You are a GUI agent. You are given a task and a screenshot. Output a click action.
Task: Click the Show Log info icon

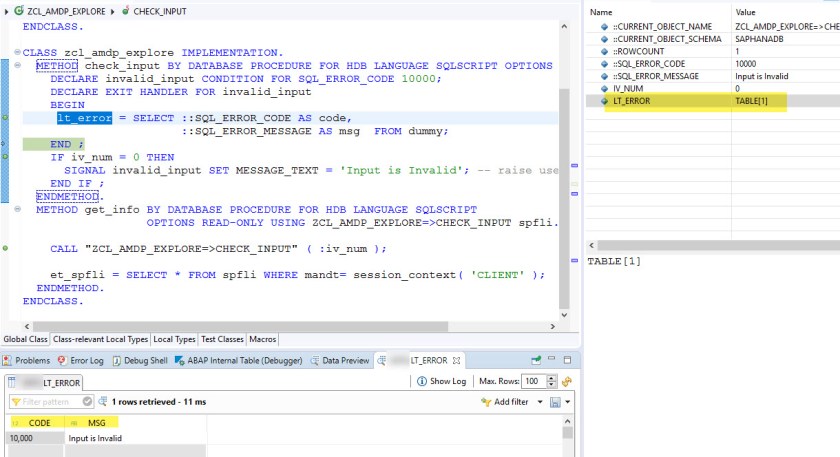(420, 381)
